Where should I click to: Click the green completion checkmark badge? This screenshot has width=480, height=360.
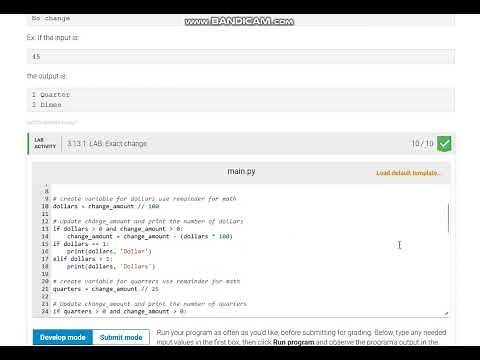444,144
